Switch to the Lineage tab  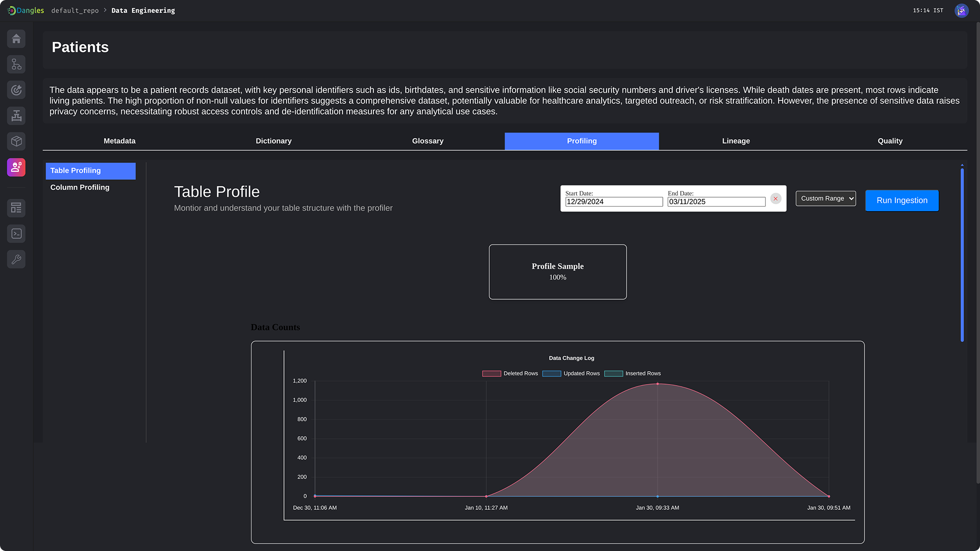tap(736, 141)
